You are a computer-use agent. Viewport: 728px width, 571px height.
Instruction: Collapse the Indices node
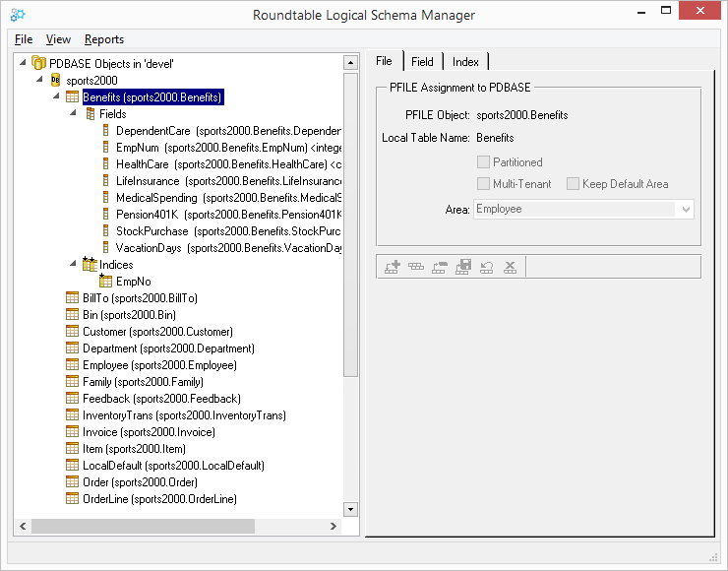[x=74, y=263]
